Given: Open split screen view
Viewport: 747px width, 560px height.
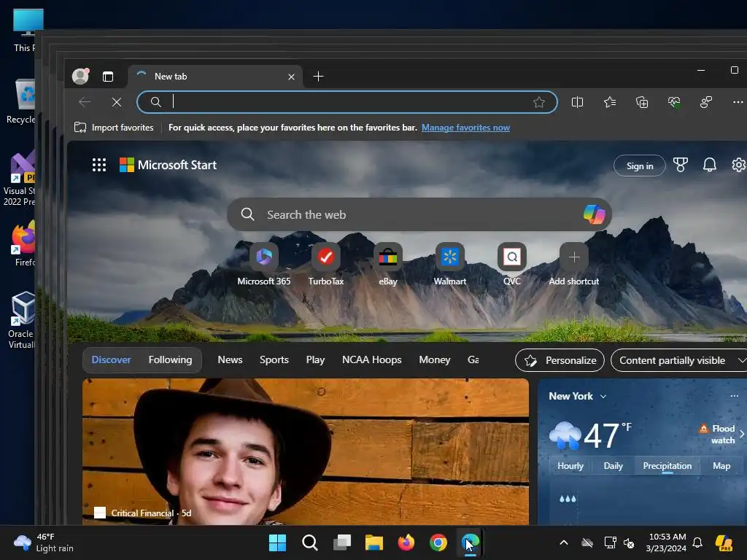Looking at the screenshot, I should (x=577, y=102).
